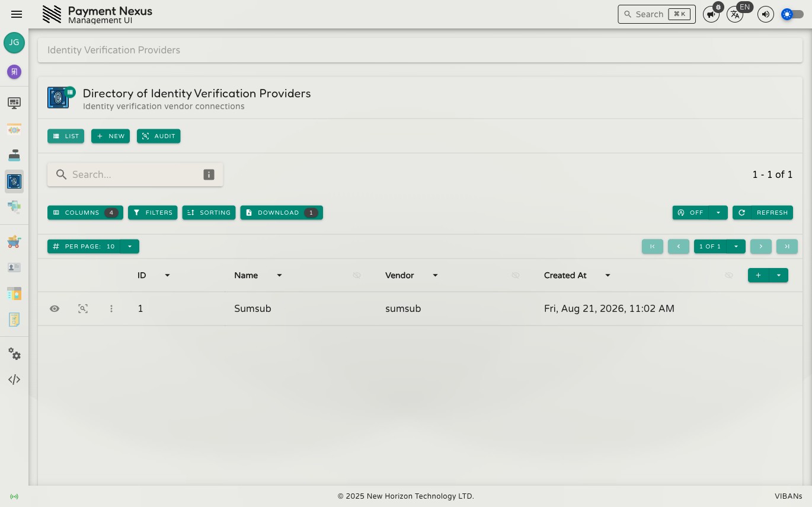812x507 pixels.
Task: Open the page selector dropdown arrow
Action: tap(736, 246)
